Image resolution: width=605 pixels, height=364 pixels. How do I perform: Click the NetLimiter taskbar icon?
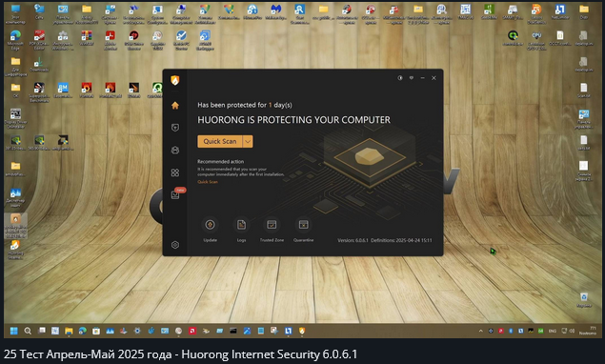click(289, 331)
